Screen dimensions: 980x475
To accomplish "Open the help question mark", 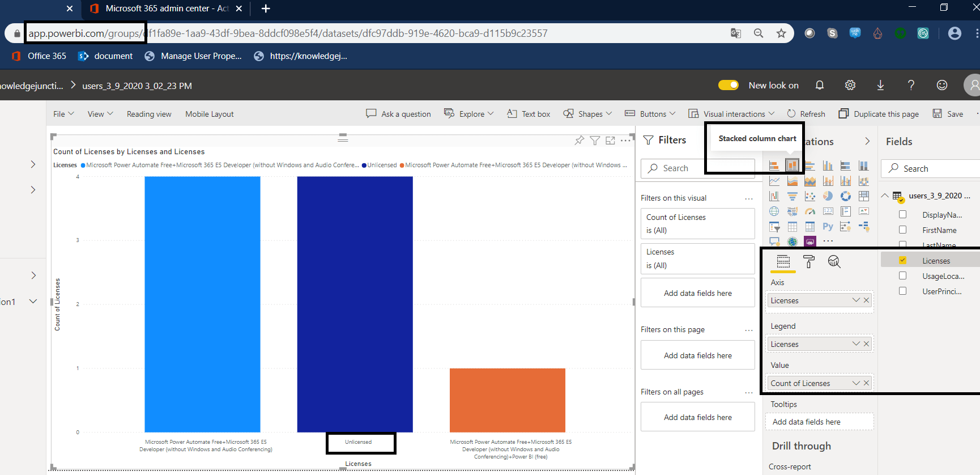I will pyautogui.click(x=911, y=85).
